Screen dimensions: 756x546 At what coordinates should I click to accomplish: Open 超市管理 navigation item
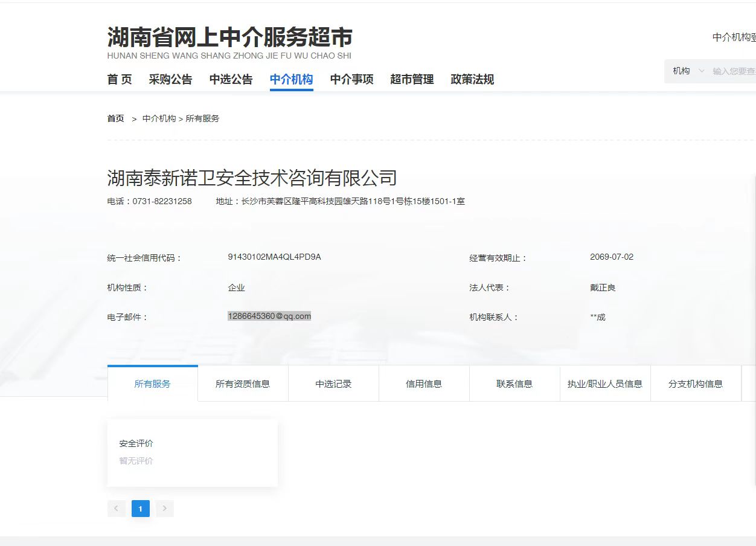pyautogui.click(x=412, y=80)
